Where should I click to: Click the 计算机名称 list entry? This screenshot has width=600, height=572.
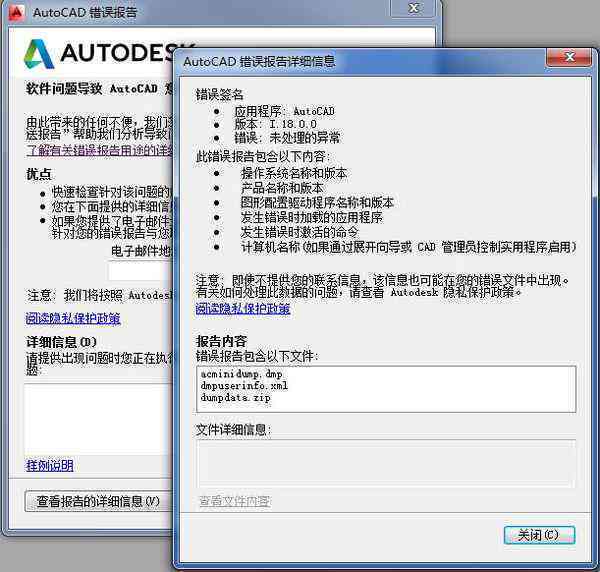click(408, 247)
